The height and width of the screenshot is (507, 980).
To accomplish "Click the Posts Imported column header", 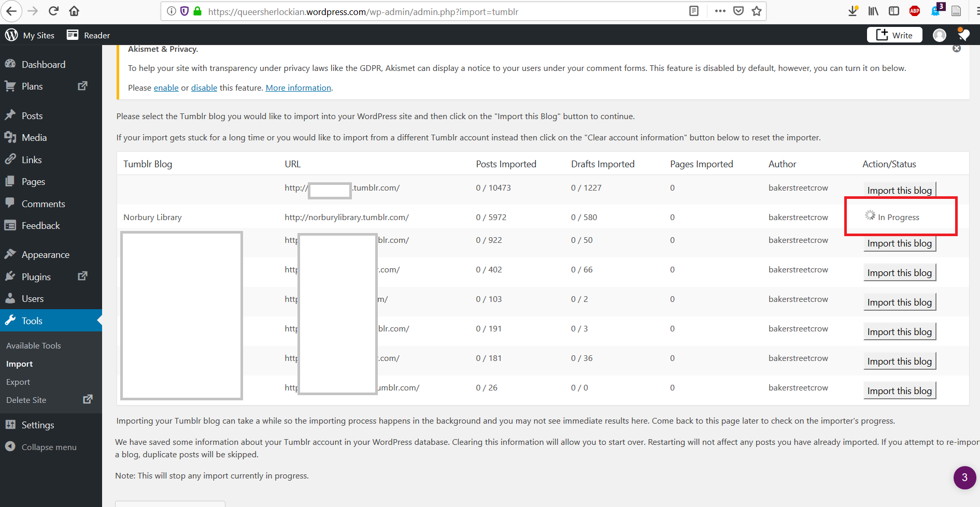I will pos(506,164).
